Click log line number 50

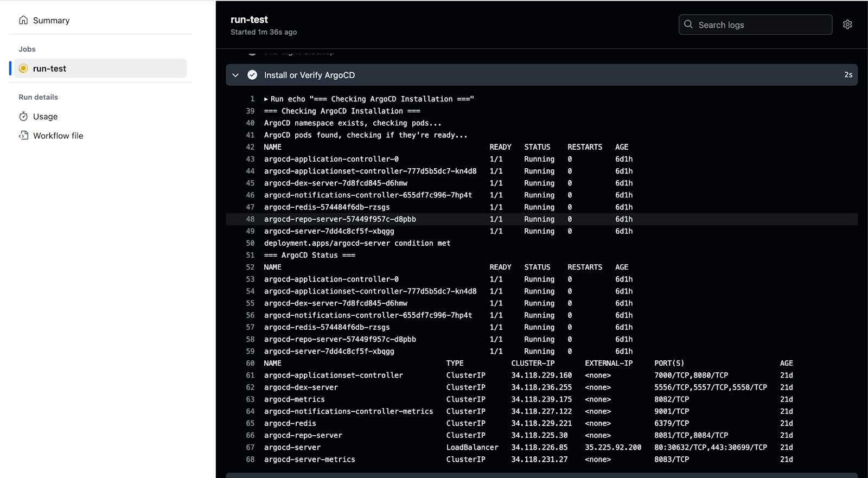(x=250, y=243)
